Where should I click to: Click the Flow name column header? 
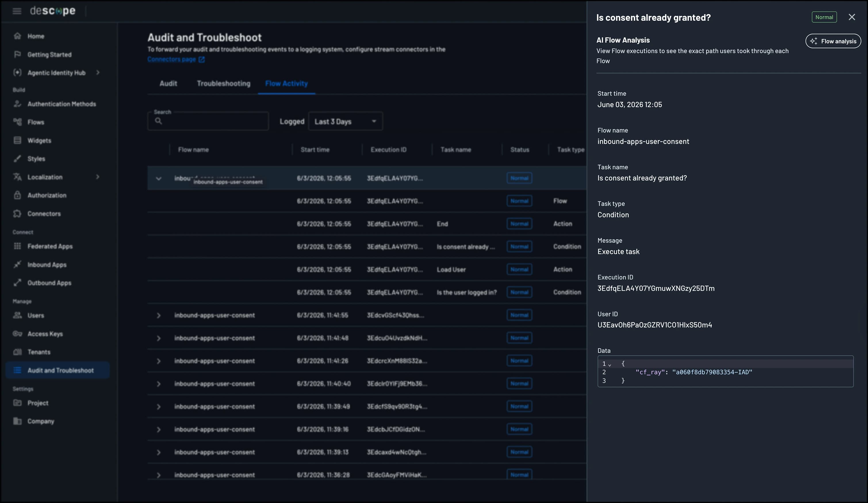[x=193, y=150]
